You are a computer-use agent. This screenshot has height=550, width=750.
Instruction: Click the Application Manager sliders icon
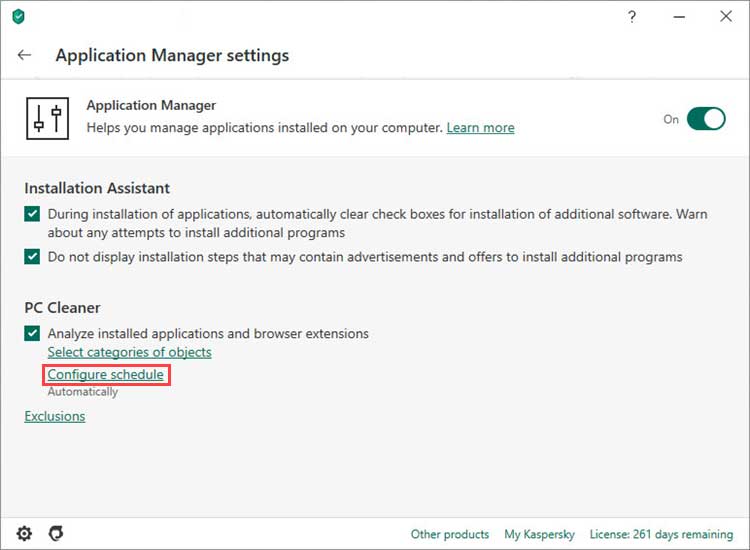pos(47,119)
